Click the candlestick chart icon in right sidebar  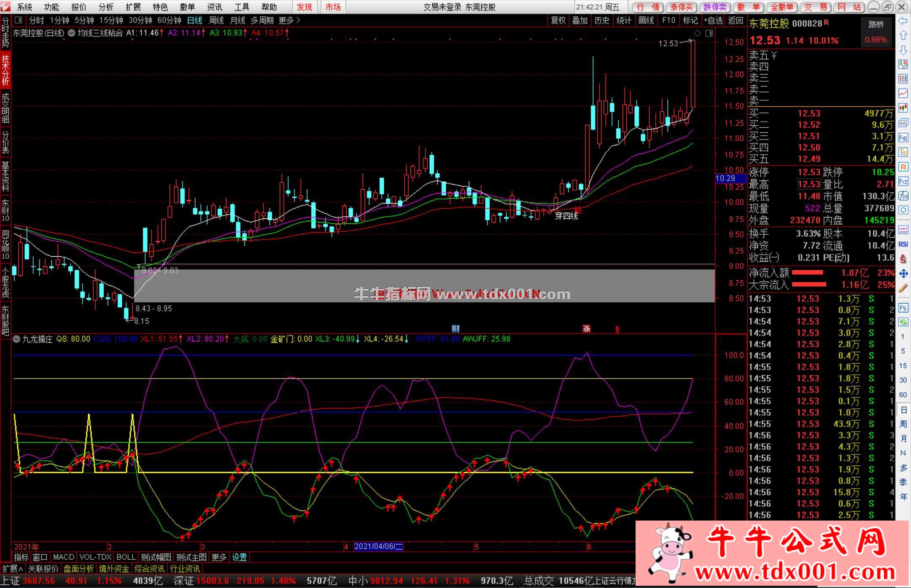click(903, 108)
